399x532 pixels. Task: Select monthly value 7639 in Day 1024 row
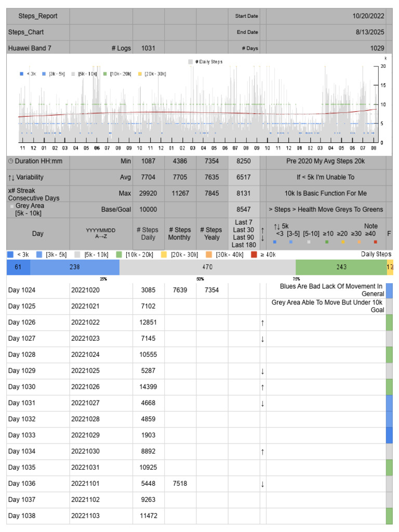click(180, 290)
